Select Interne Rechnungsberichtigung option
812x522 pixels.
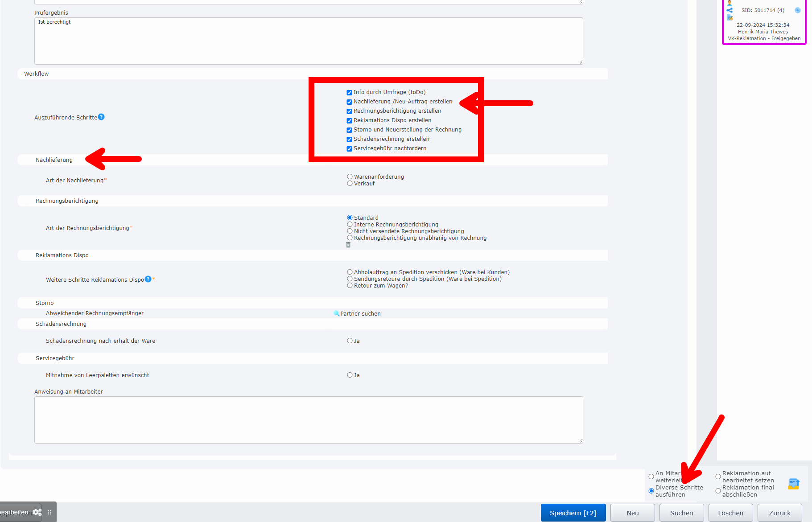[350, 225]
